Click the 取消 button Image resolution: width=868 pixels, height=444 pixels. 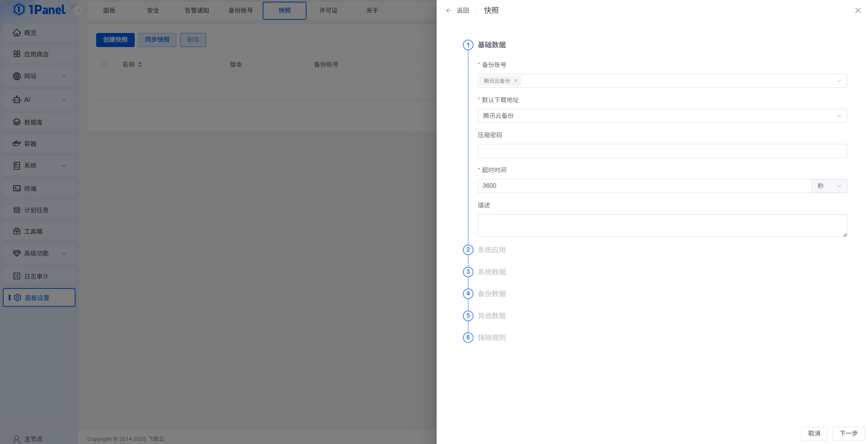tap(814, 433)
